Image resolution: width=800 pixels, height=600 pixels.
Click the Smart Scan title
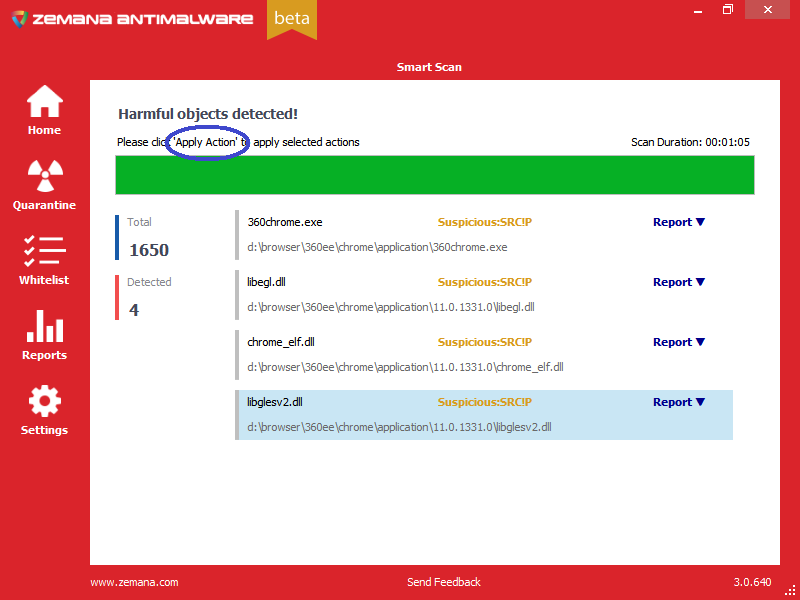pyautogui.click(x=429, y=67)
